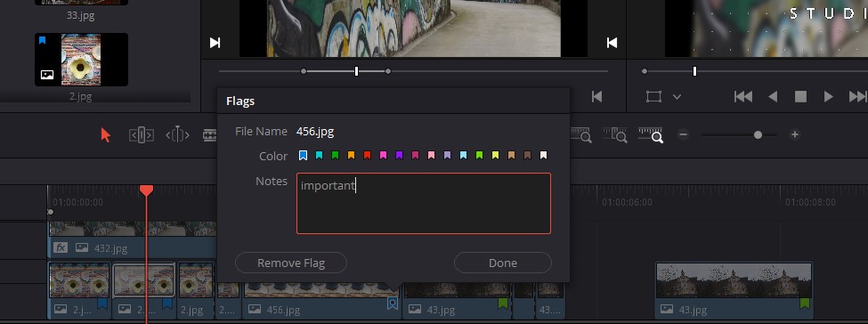Choose the dark Fuchsia flag color

415,156
